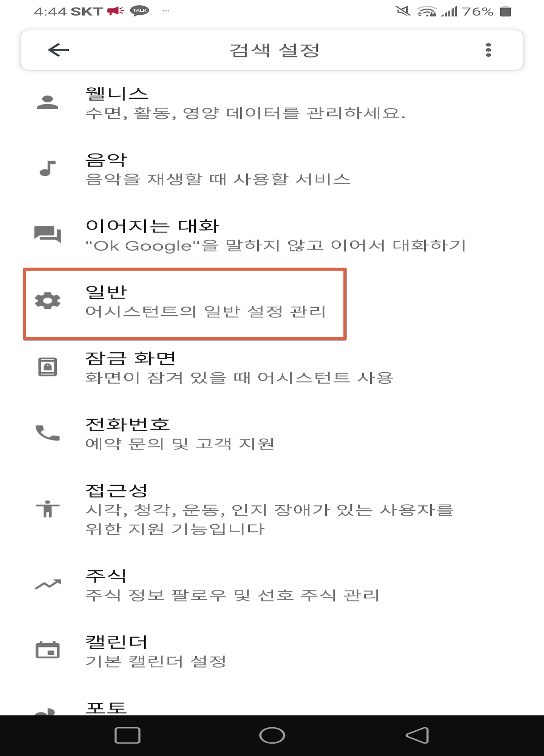Tap the gear icon for 일반
The width and height of the screenshot is (544, 756).
pos(48,301)
